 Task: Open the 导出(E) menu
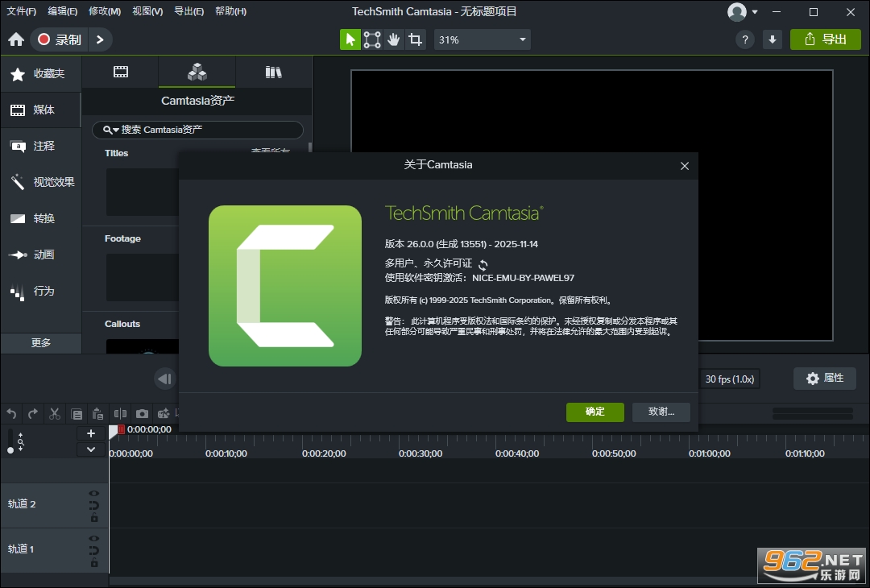coord(189,11)
